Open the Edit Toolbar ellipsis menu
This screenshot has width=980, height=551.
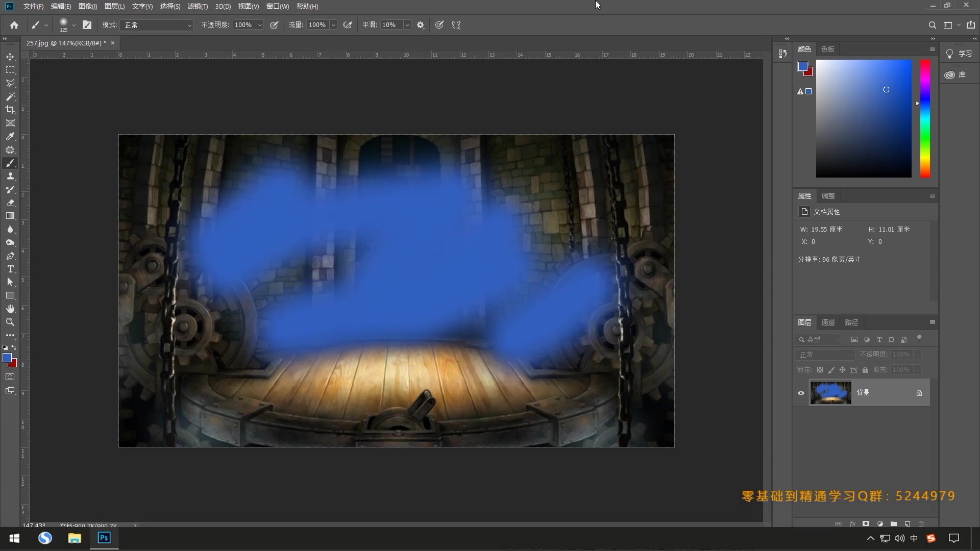pos(10,335)
